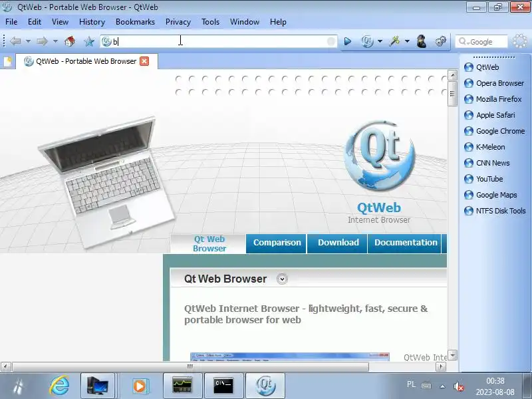The image size is (532, 399).
Task: Open Apple Safari bookmark
Action: [x=489, y=115]
